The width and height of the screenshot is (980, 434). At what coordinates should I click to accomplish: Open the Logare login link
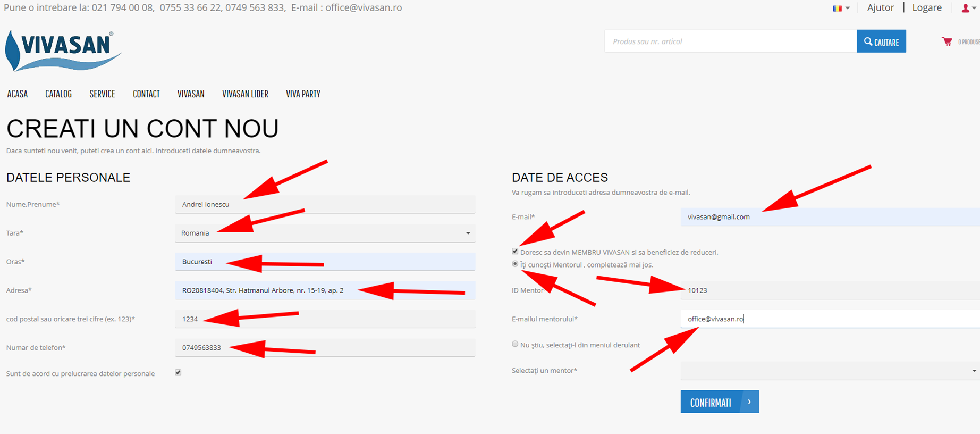coord(927,7)
